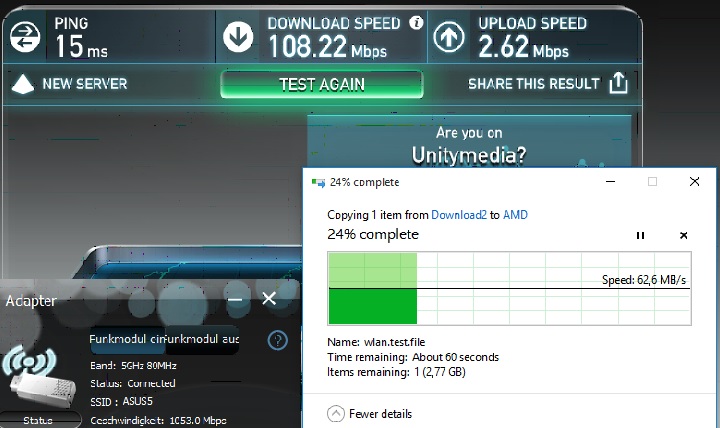Toggle Funkmodul ein option
The height and width of the screenshot is (428, 720).
coord(127,339)
